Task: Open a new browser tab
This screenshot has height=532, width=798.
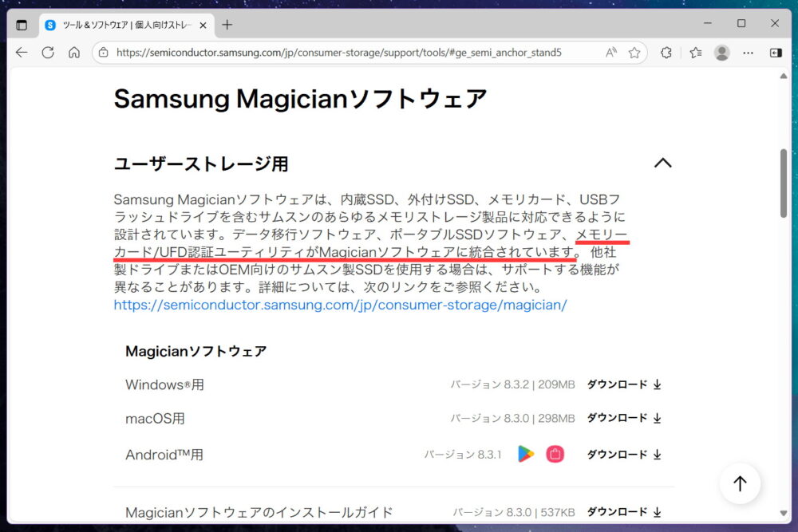Action: coord(227,25)
